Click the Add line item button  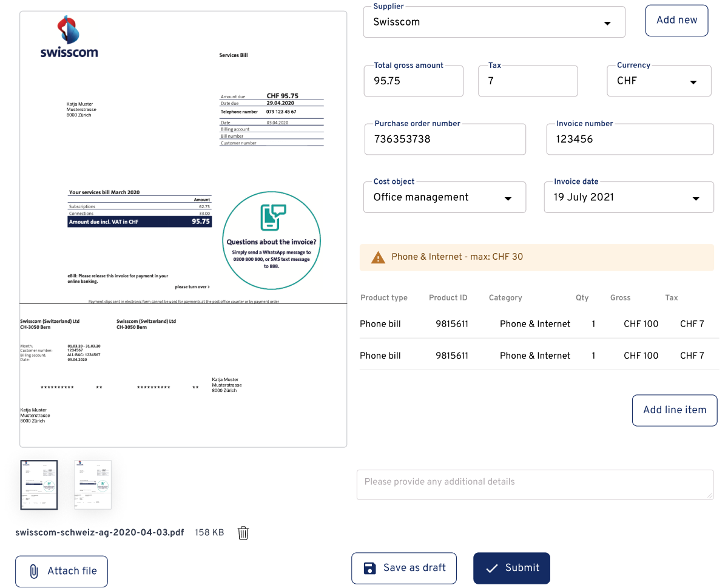pyautogui.click(x=675, y=410)
